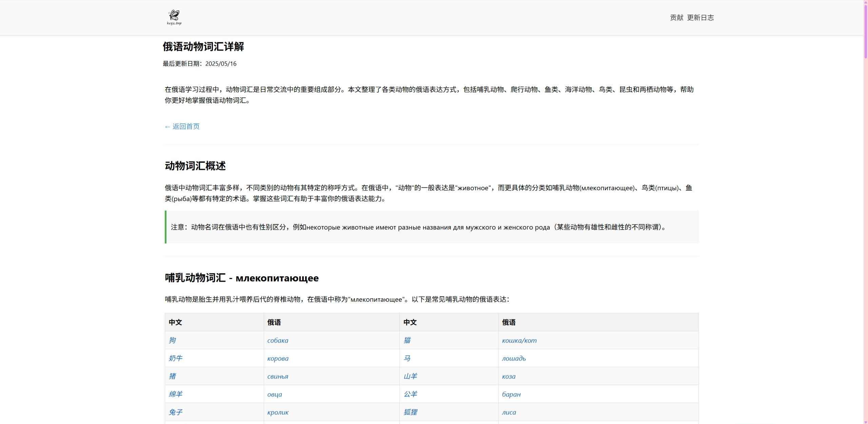
Task: Click the Russian word кролик
Action: 278,412
